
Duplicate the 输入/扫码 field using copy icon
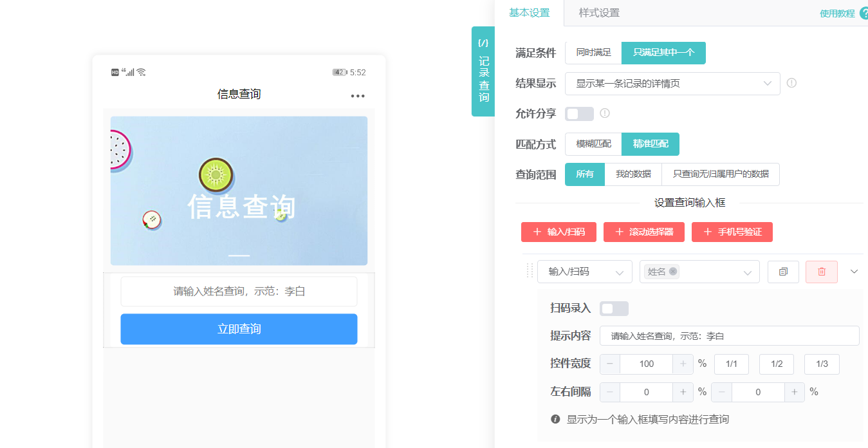(783, 271)
